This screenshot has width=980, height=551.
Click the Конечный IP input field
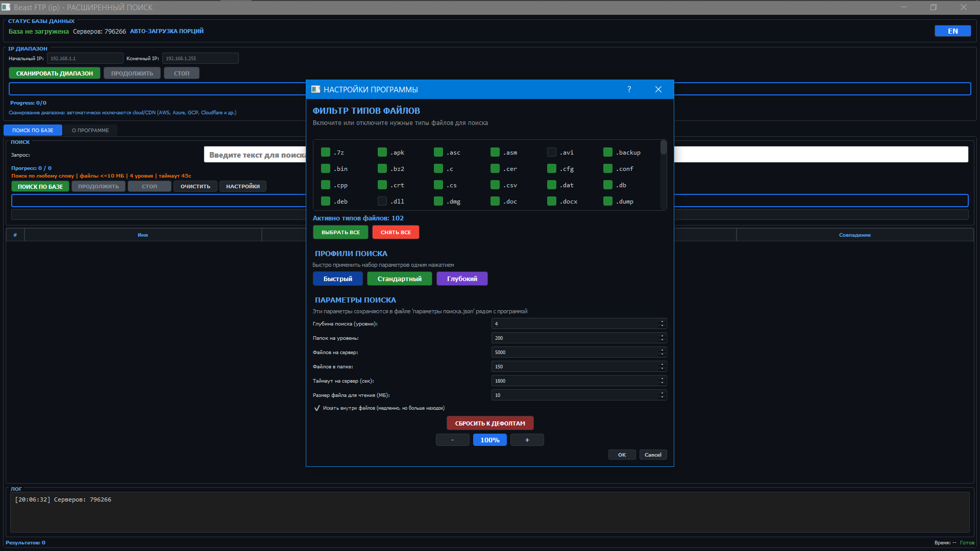pos(200,58)
